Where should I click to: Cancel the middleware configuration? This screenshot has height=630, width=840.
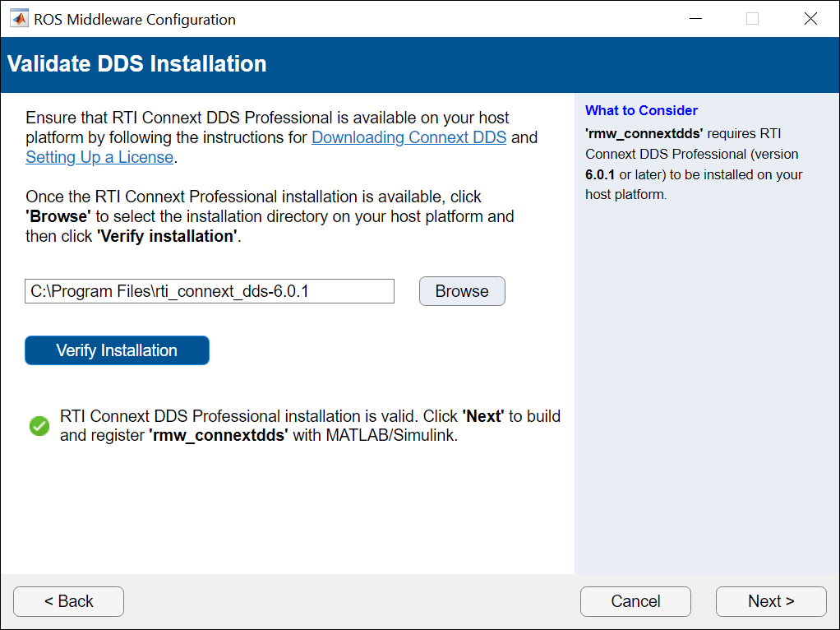click(635, 601)
